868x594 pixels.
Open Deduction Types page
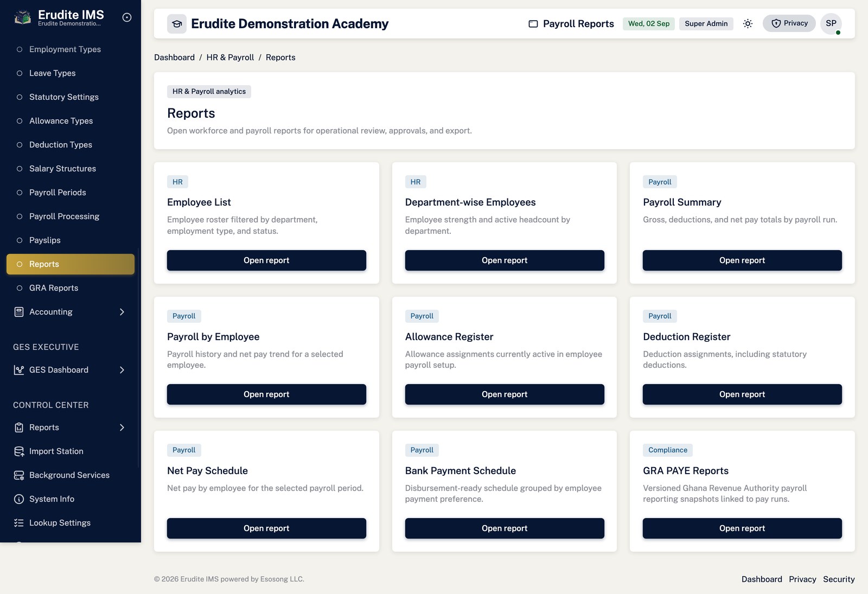[71, 145]
